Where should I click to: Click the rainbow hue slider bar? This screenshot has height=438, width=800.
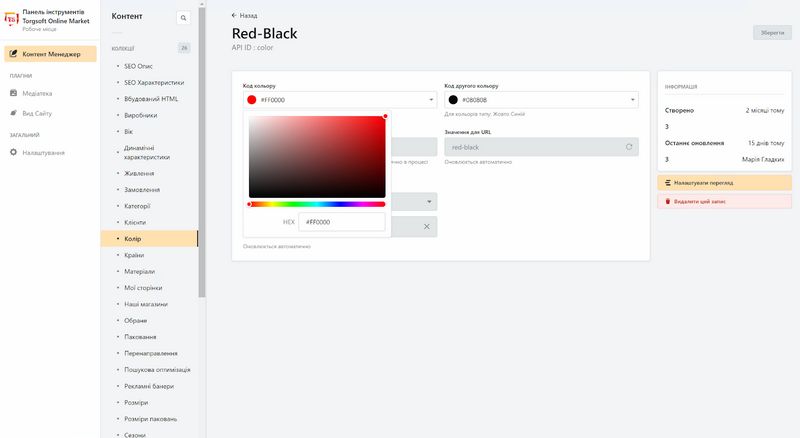(x=317, y=204)
